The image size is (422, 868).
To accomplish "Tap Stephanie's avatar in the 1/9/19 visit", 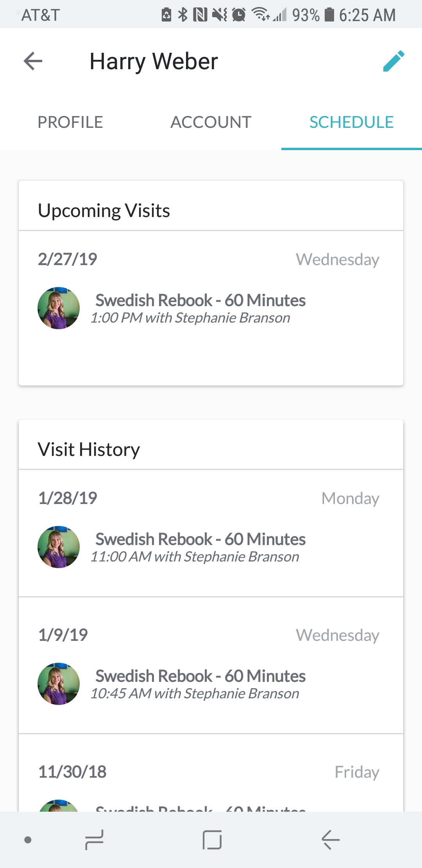I will tap(59, 684).
